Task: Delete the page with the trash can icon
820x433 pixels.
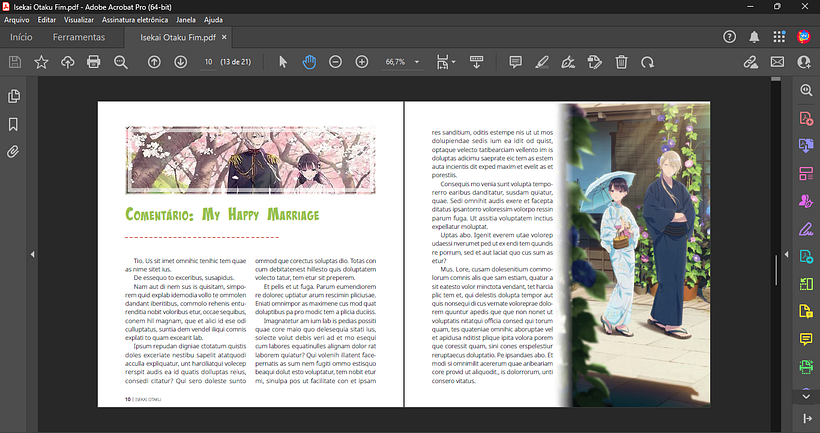Action: (x=621, y=62)
